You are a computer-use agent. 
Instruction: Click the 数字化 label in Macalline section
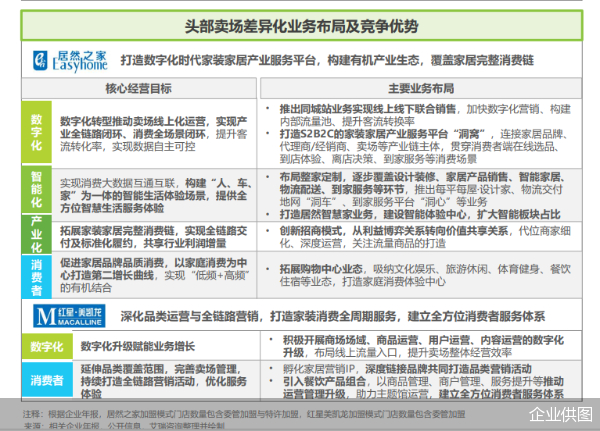pos(47,346)
